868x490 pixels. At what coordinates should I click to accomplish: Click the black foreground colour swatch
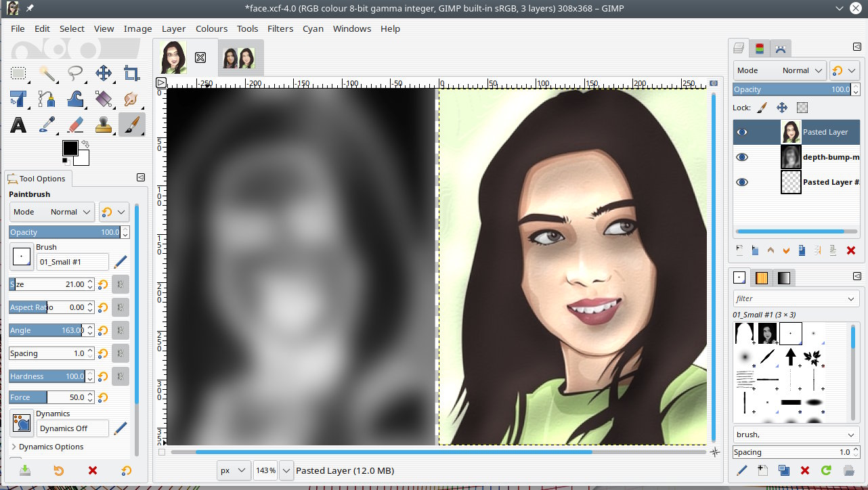[x=70, y=148]
